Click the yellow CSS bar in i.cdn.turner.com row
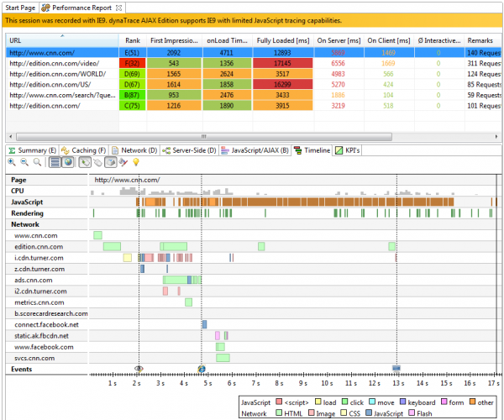The width and height of the screenshot is (504, 420). 128,258
